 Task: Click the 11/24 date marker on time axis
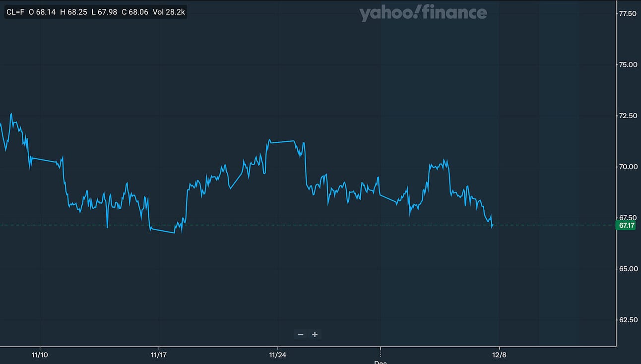tap(278, 355)
